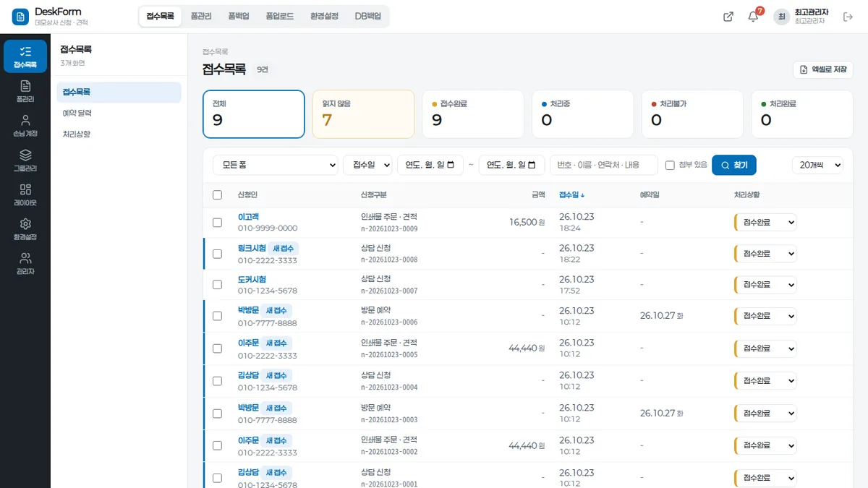This screenshot has width=868, height=488.
Task: Open status dropdown for 이고객 row
Action: 766,223
